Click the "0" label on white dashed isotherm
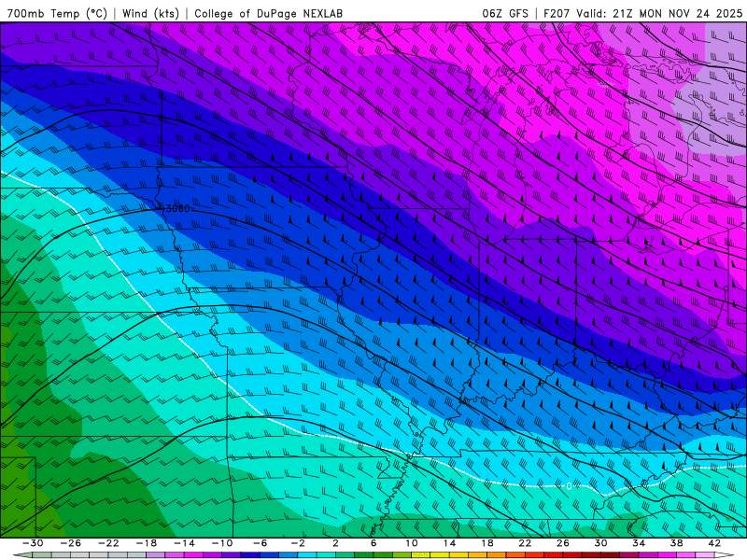This screenshot has height=560, width=747. tap(569, 486)
